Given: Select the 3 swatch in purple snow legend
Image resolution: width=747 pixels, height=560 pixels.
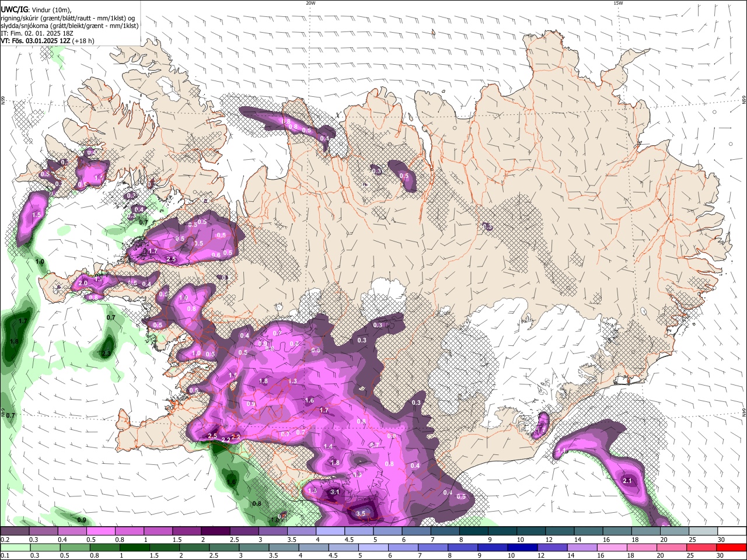Looking at the screenshot, I should (x=273, y=531).
